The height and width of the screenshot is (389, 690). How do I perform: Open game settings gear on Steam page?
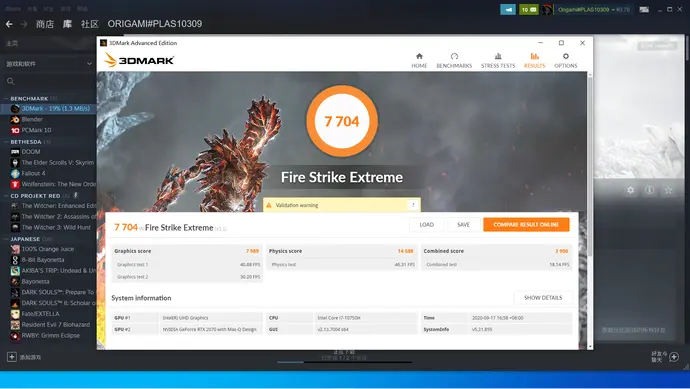click(631, 190)
